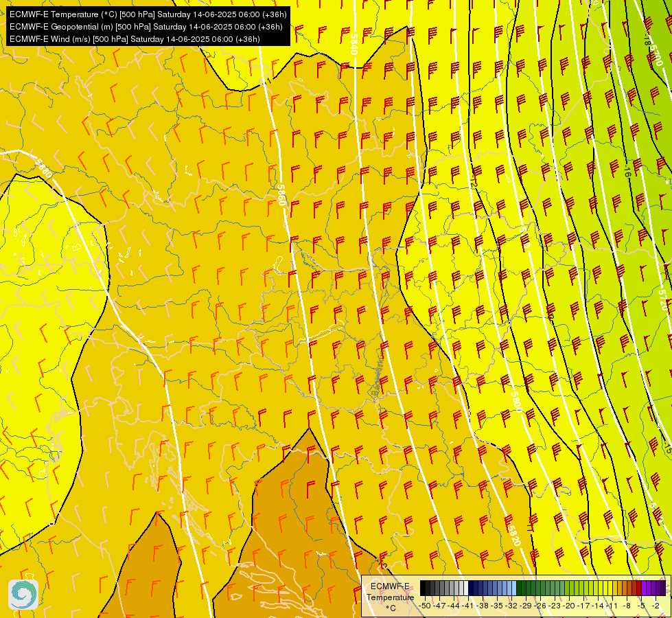Click the 5800 geopotential contour label
Viewport: 672px width, 618px height.
coord(516,402)
